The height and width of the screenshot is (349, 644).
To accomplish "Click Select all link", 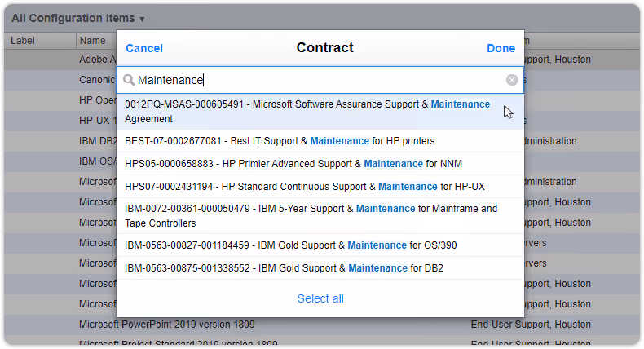I will 320,298.
